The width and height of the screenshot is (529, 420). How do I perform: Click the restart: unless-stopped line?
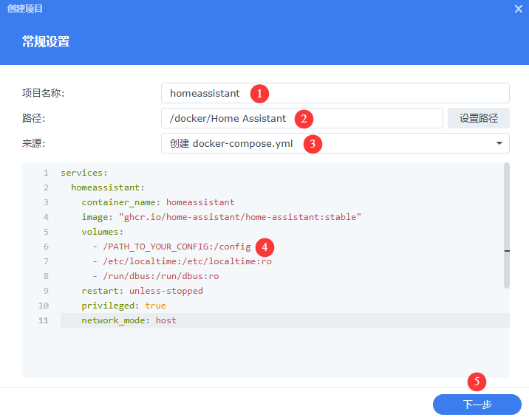[142, 291]
